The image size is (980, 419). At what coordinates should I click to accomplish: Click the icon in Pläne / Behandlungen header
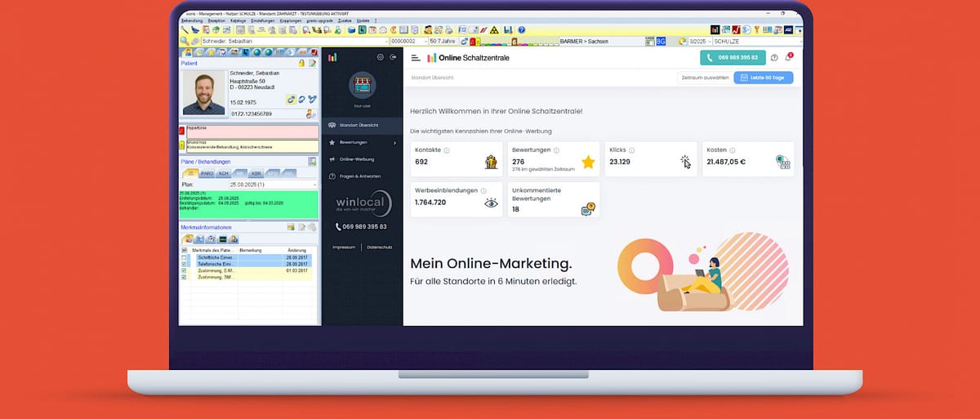click(312, 162)
